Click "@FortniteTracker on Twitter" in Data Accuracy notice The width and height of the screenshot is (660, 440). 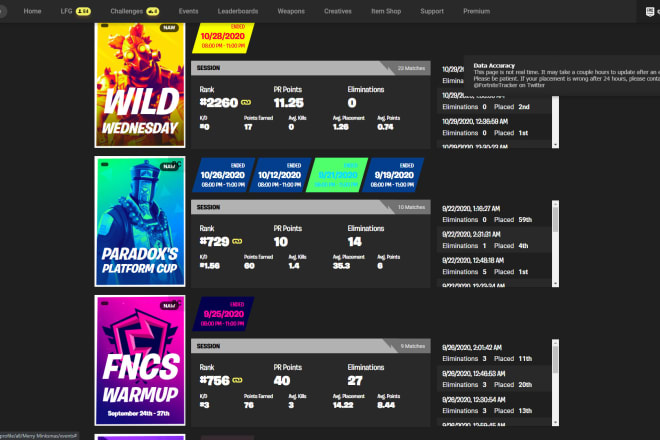509,85
